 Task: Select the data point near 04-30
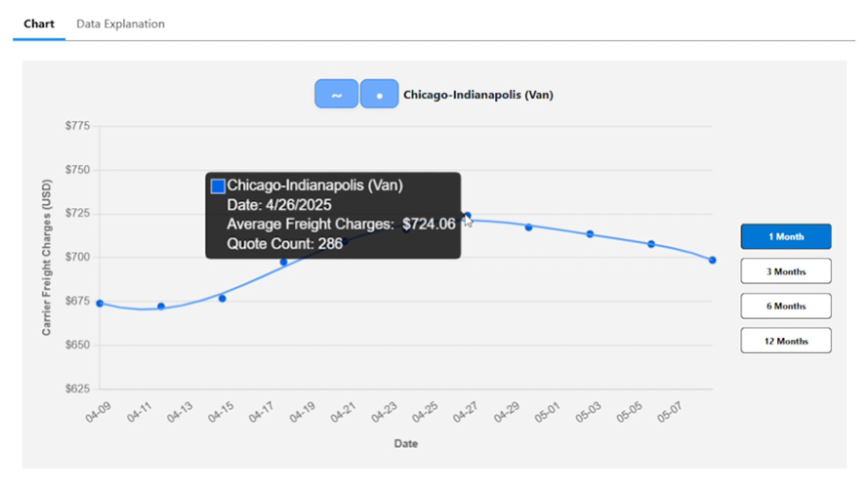(x=528, y=226)
